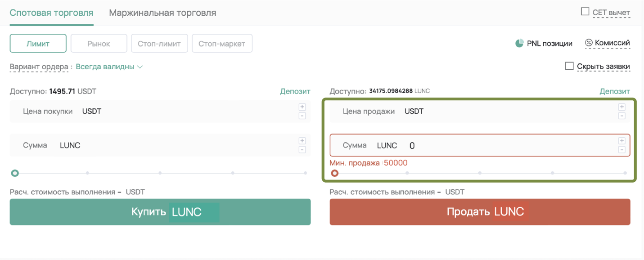Click the Комиссий percent icon
Screen dimensions: 644x260
[x=589, y=43]
